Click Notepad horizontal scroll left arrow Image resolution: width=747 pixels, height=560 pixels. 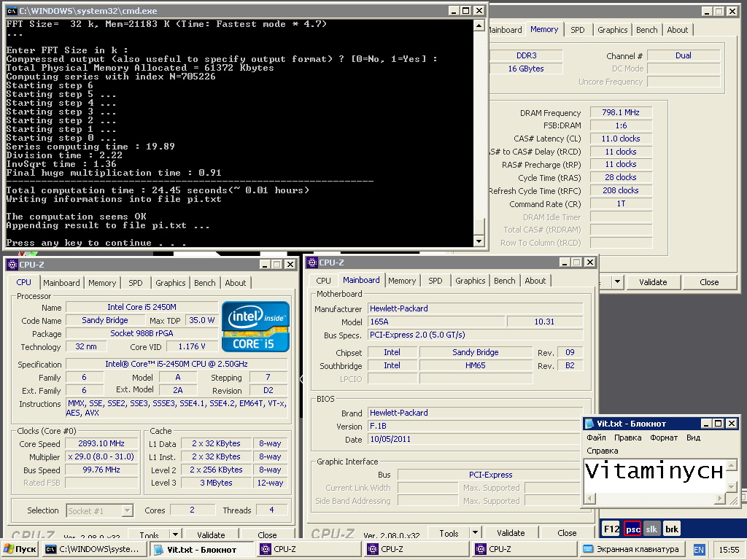click(589, 499)
